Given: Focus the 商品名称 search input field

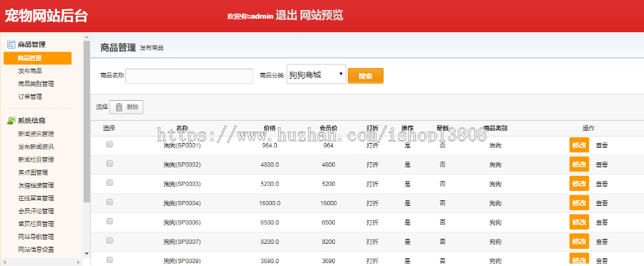Looking at the screenshot, I should click(189, 76).
